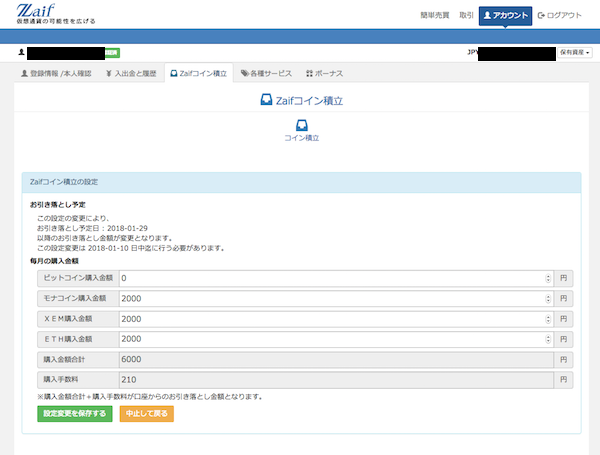The width and height of the screenshot is (600, 455).
Task: Focus the XEM購入金額 input field
Action: pyautogui.click(x=337, y=319)
